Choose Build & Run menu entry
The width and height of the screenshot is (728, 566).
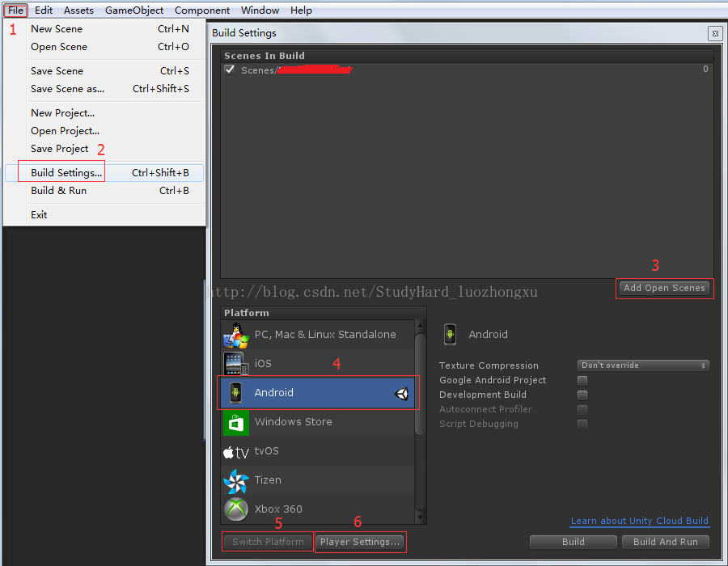(x=104, y=191)
